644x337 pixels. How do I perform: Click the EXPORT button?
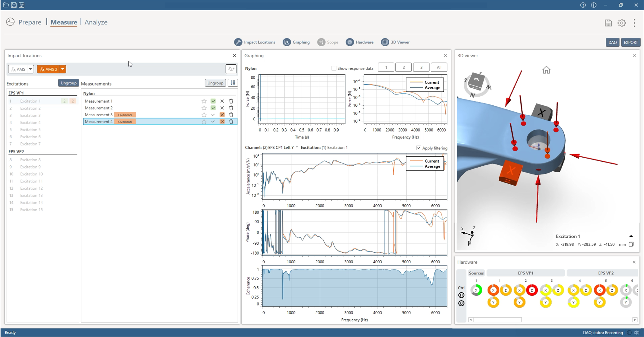point(630,43)
